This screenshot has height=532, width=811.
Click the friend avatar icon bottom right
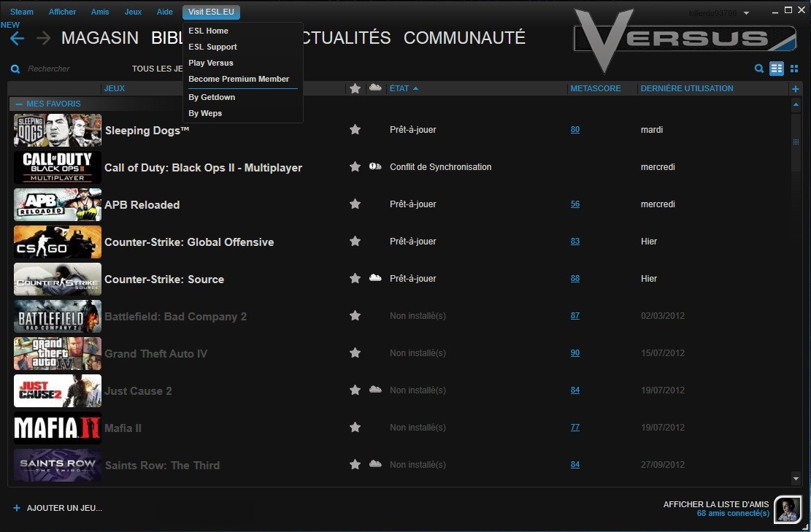click(x=788, y=509)
